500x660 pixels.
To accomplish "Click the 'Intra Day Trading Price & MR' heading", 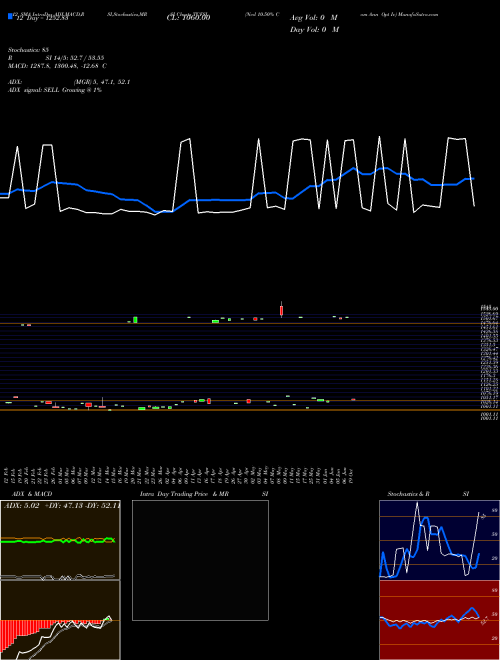I will 185,494.
